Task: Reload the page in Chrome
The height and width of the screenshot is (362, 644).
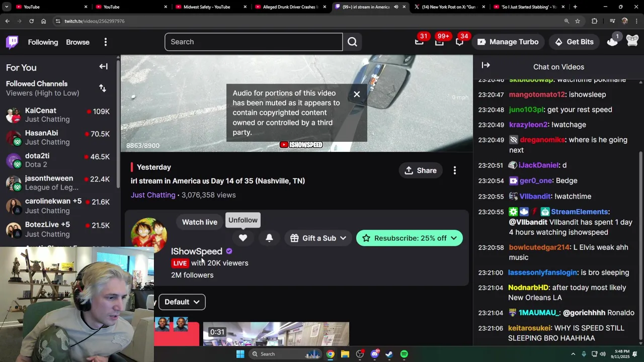Action: point(31,21)
